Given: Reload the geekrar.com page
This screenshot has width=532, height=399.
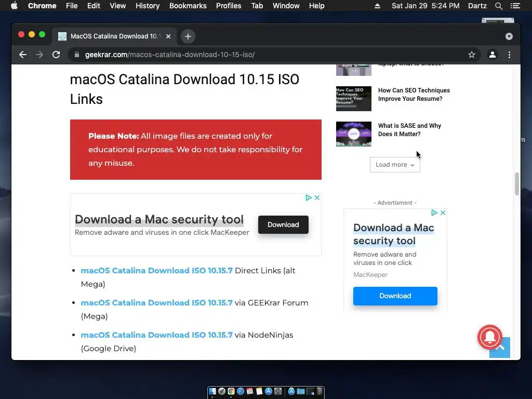Looking at the screenshot, I should (56, 55).
